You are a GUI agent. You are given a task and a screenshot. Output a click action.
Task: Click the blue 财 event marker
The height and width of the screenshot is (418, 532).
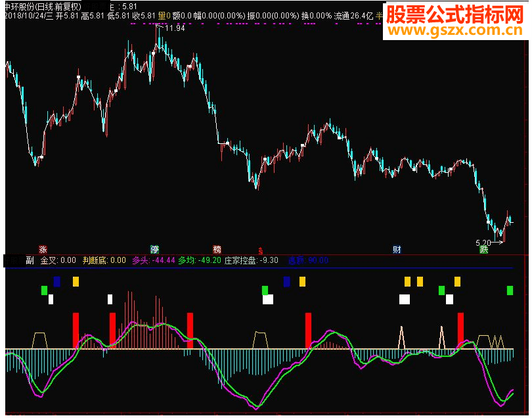pyautogui.click(x=397, y=250)
